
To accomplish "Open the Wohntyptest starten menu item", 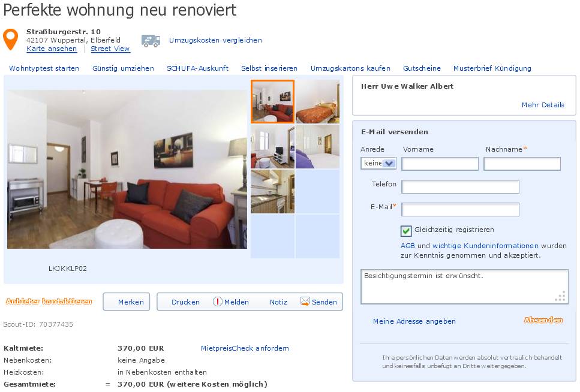I will tap(44, 68).
